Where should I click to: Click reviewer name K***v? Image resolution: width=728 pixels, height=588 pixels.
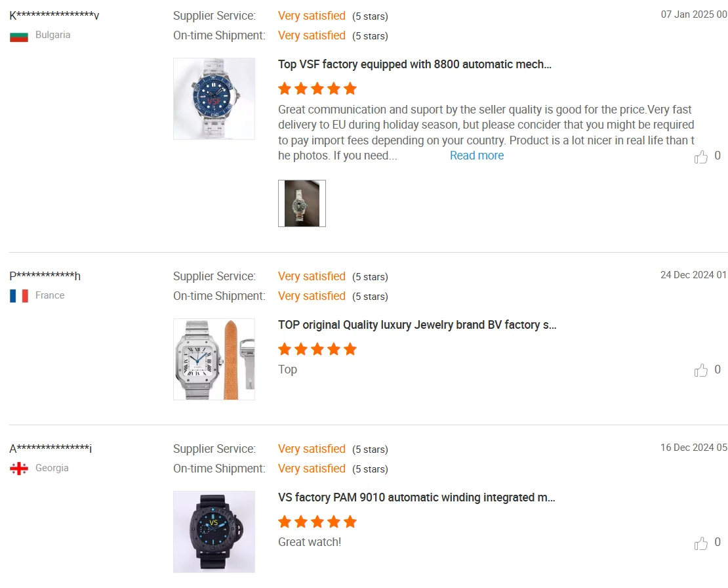click(x=54, y=16)
